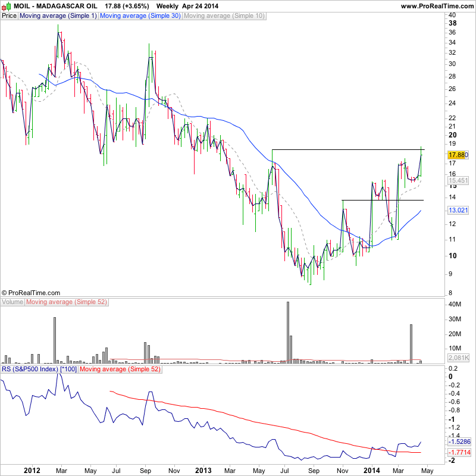Click the red -1.7714 RS average tag
This screenshot has width=476, height=476.
tap(459, 452)
